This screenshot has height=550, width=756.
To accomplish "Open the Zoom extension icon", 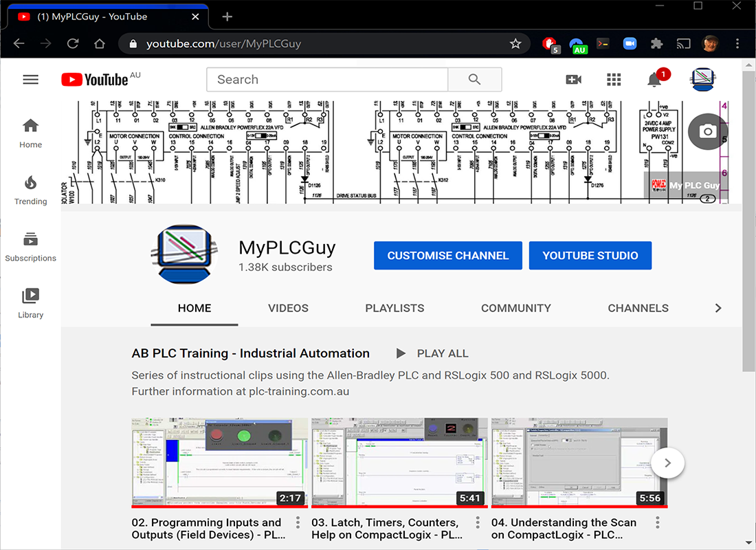I will [630, 44].
